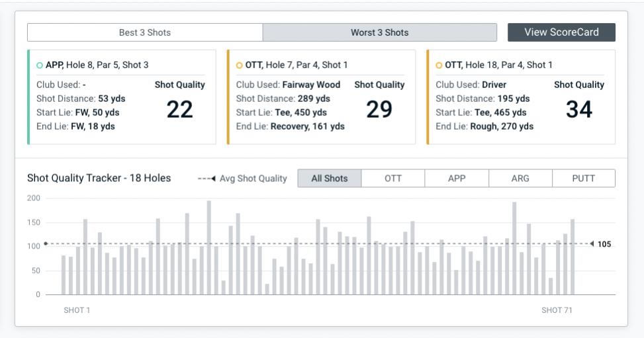
Task: Click teal circle icon beside APP Hole 8
Action: coord(40,65)
